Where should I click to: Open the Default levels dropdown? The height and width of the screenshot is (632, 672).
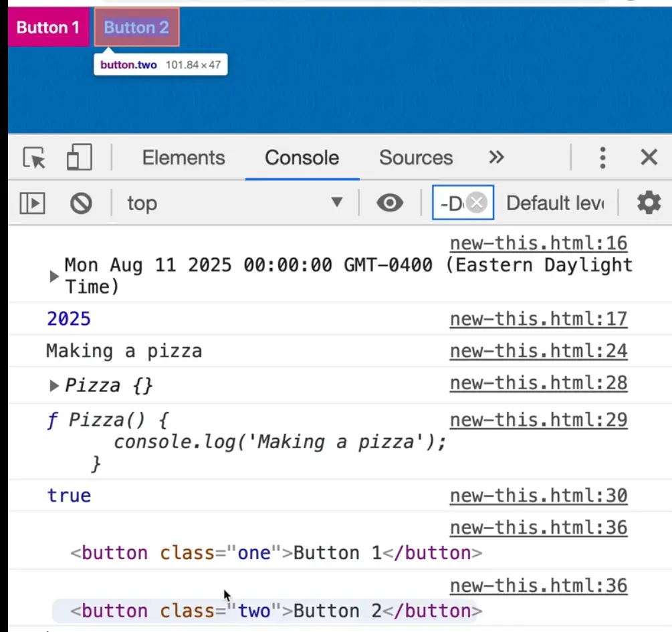(x=555, y=203)
